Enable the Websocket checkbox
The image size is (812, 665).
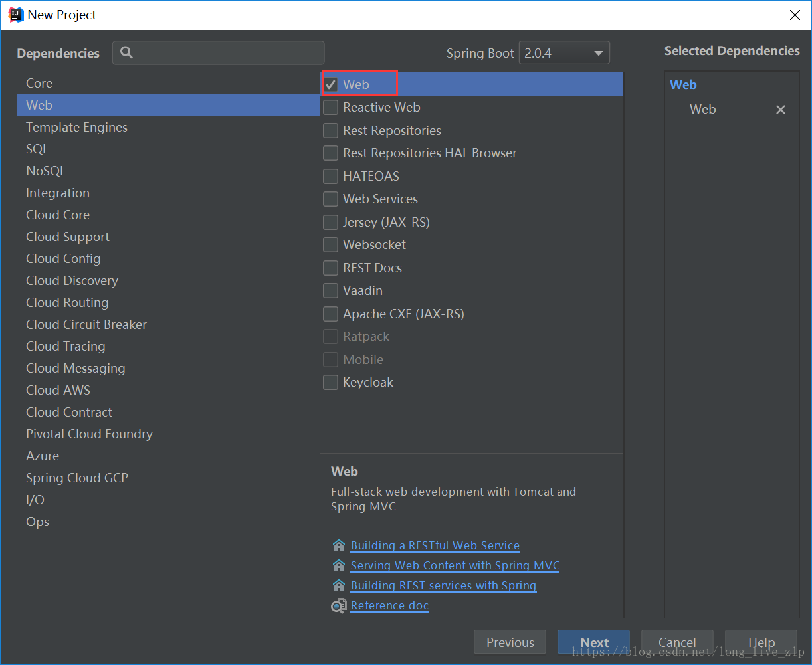(x=330, y=244)
